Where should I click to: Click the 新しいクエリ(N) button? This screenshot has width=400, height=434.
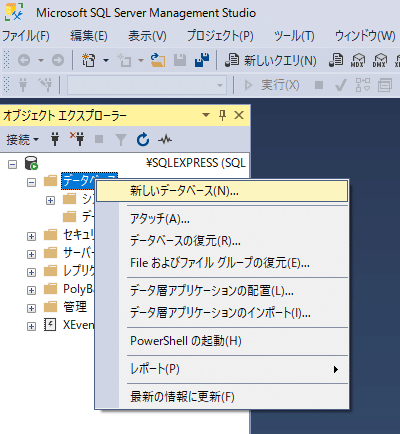[270, 60]
